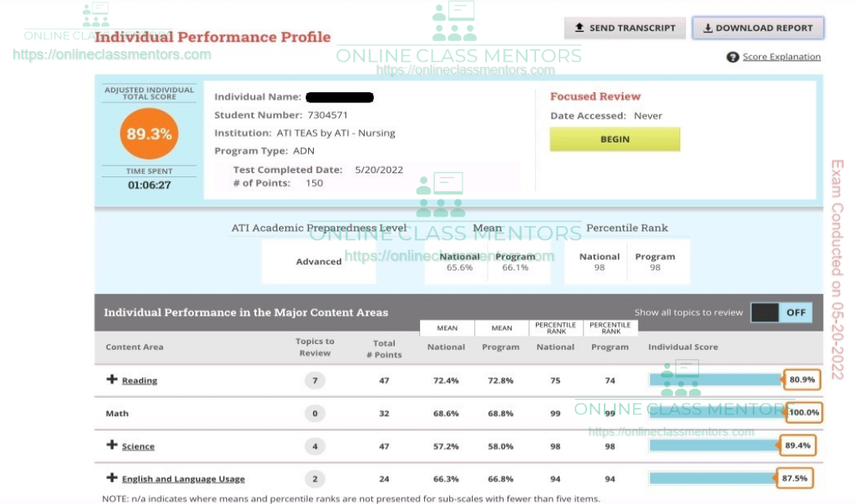Click the Download Report arrow icon

click(707, 28)
